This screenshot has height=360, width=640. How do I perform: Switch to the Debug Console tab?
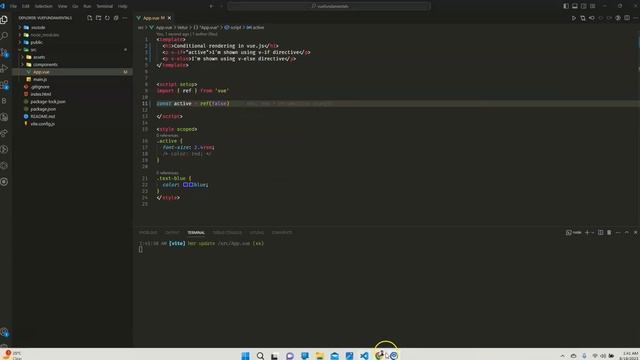coord(227,232)
